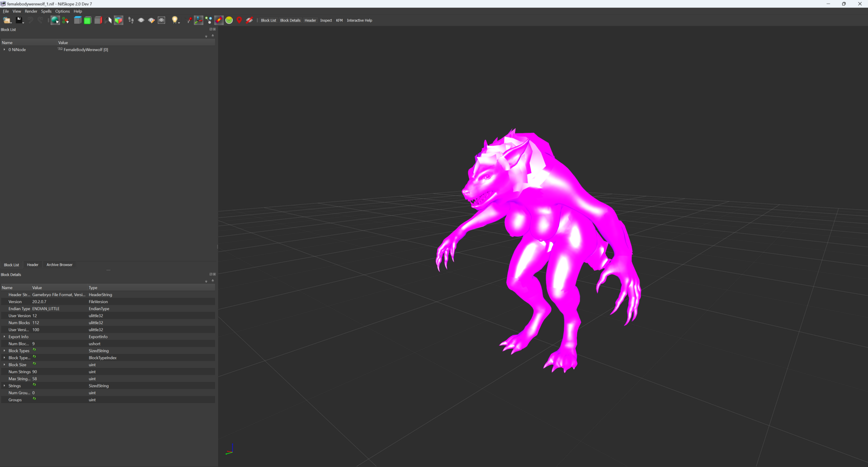868x467 pixels.
Task: Open the Help menu
Action: coord(78,11)
